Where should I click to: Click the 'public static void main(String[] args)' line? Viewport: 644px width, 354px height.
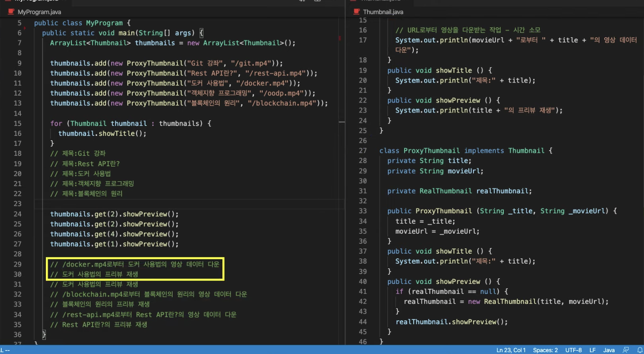pyautogui.click(x=122, y=33)
